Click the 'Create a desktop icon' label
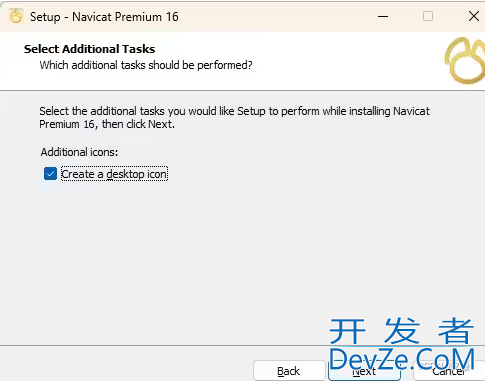 pos(114,174)
